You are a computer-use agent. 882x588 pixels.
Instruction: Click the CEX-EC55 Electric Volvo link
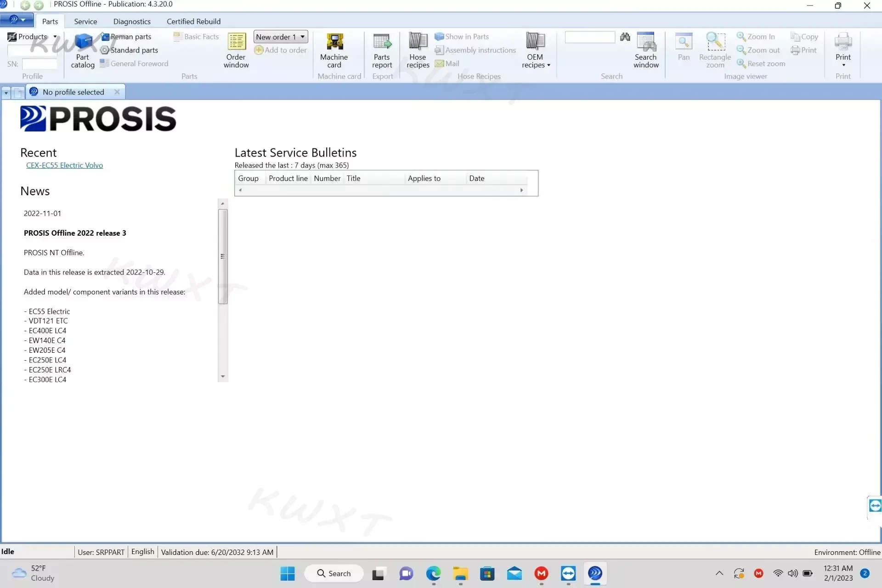64,165
